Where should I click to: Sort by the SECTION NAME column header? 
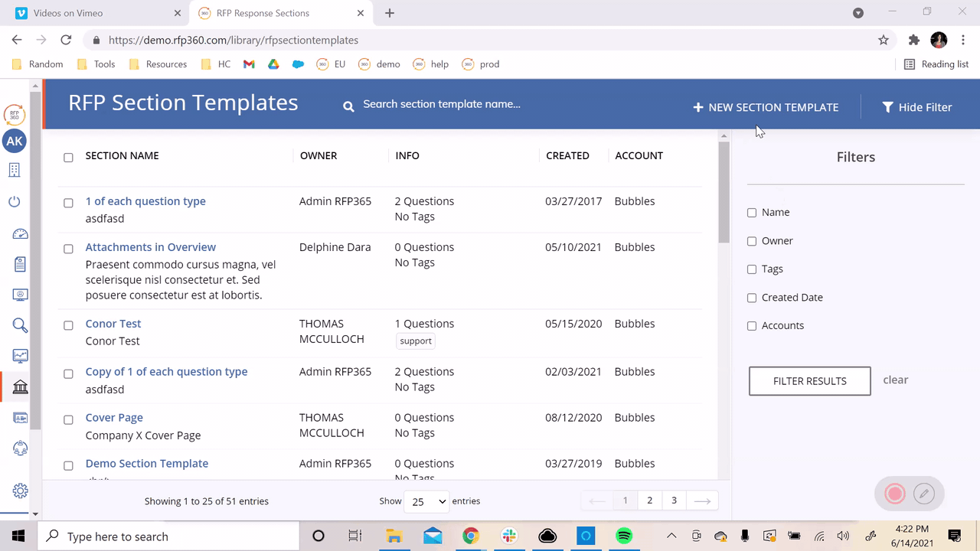(122, 155)
